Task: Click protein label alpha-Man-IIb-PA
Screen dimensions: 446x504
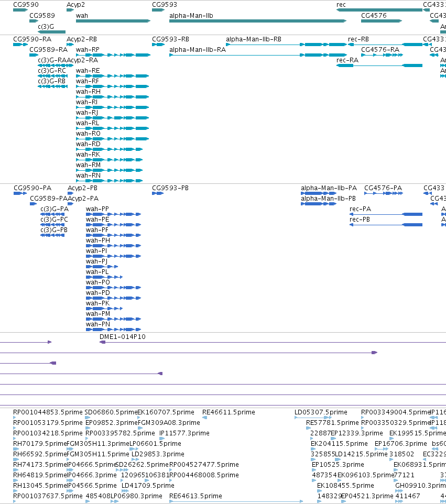Action: (329, 188)
